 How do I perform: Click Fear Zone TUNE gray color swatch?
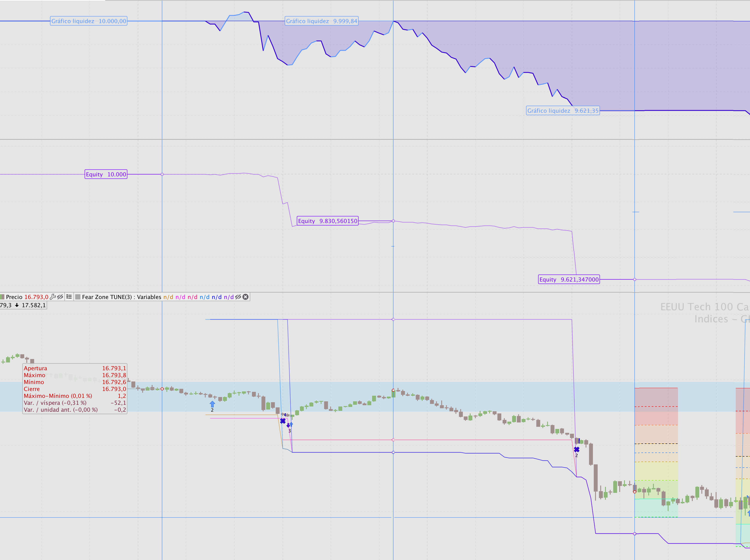point(78,297)
